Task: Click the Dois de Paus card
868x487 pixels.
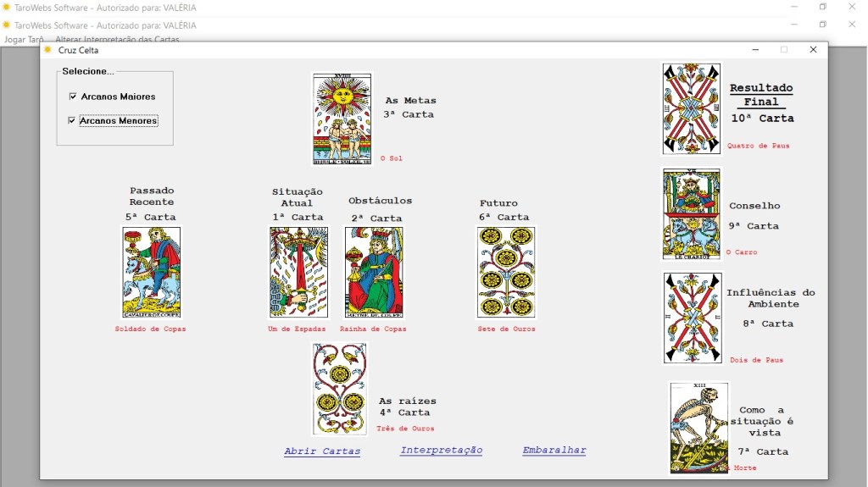Action: pos(691,318)
